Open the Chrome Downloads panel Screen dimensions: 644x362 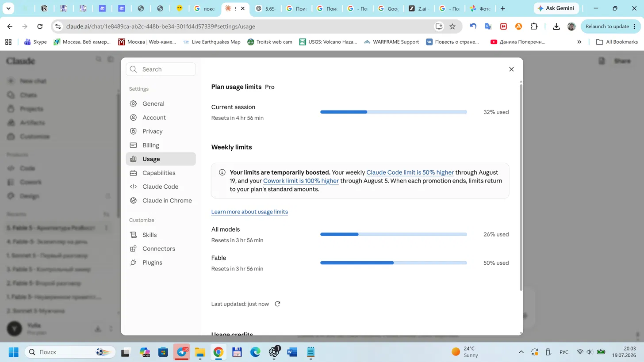pos(556,27)
